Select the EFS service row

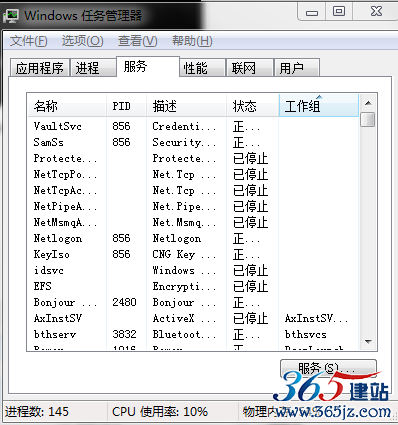tap(193, 286)
